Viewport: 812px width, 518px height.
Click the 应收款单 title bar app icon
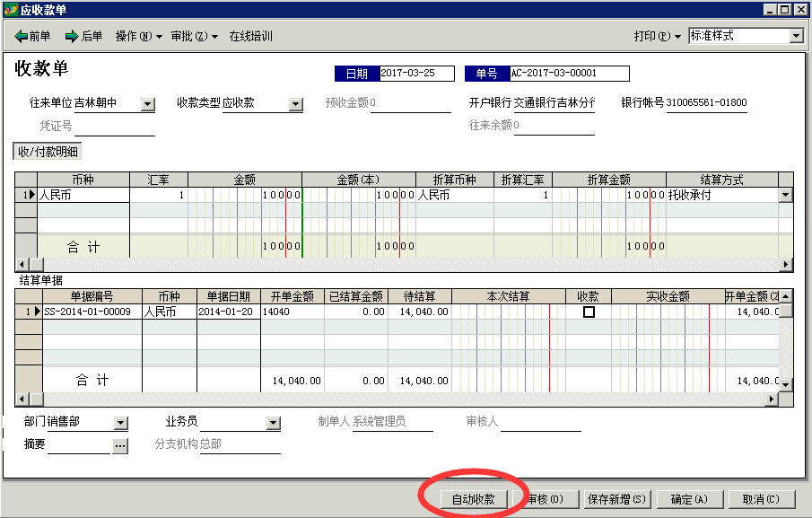pos(11,9)
